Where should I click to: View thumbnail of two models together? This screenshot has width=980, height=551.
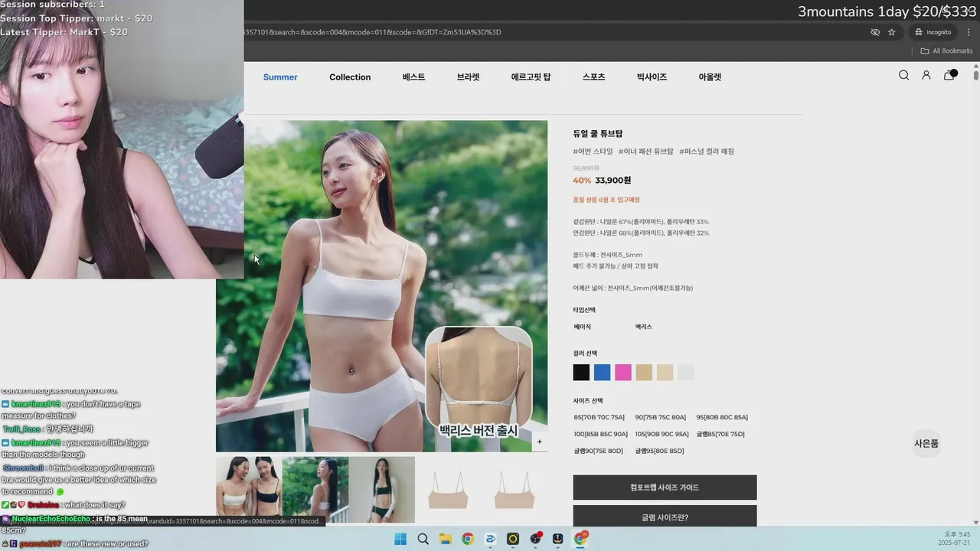tap(249, 490)
